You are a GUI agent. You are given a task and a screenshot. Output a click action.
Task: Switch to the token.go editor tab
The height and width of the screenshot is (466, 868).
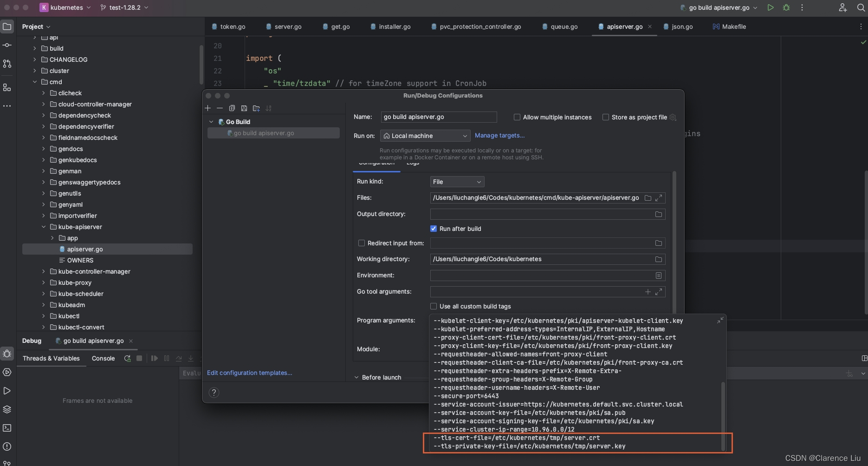tap(228, 26)
